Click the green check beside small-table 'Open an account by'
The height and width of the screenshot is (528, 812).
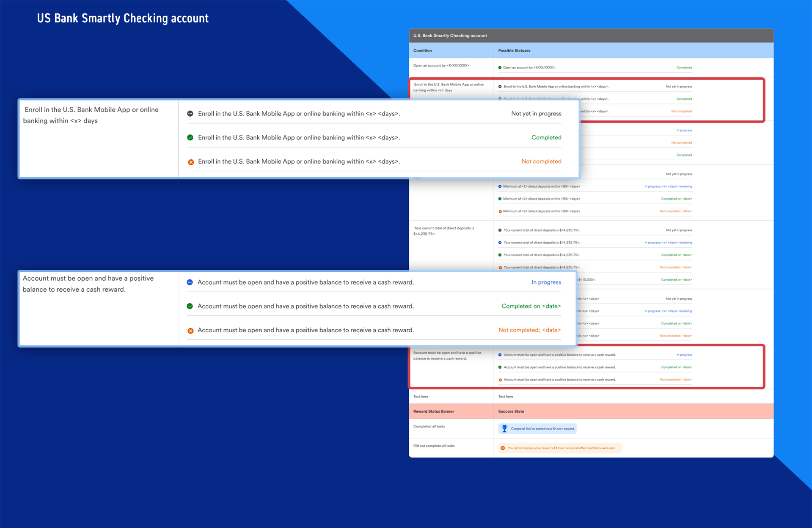(x=500, y=68)
